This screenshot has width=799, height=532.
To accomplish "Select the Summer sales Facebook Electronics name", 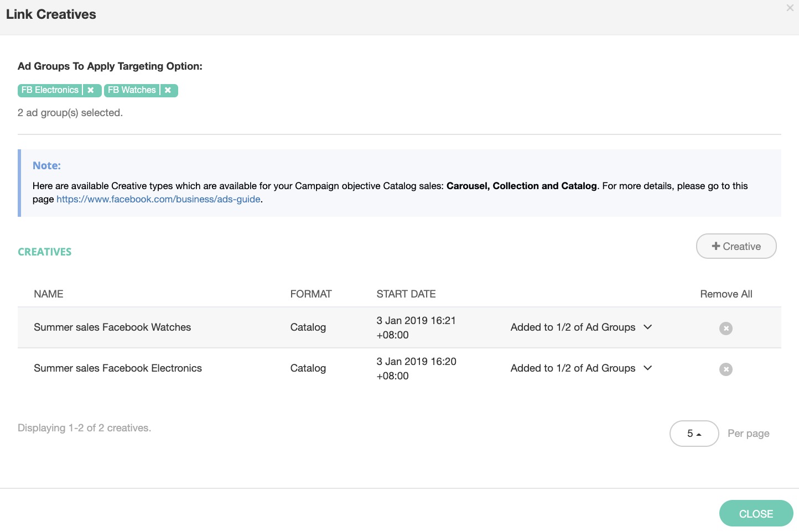I will tap(118, 368).
